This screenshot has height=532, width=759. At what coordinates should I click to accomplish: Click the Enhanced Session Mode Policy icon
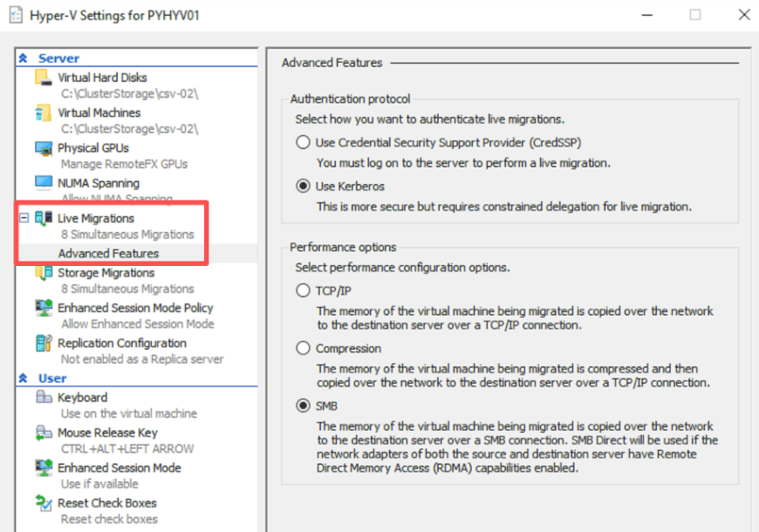(x=43, y=308)
